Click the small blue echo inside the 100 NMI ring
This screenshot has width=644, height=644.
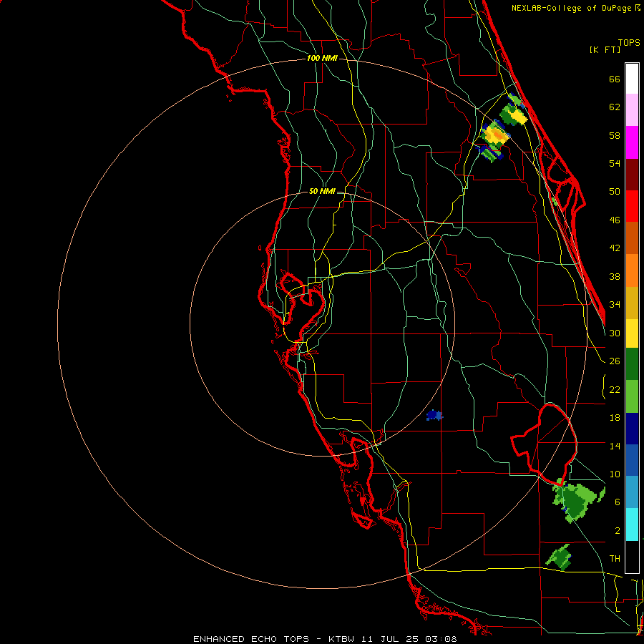coord(434,416)
